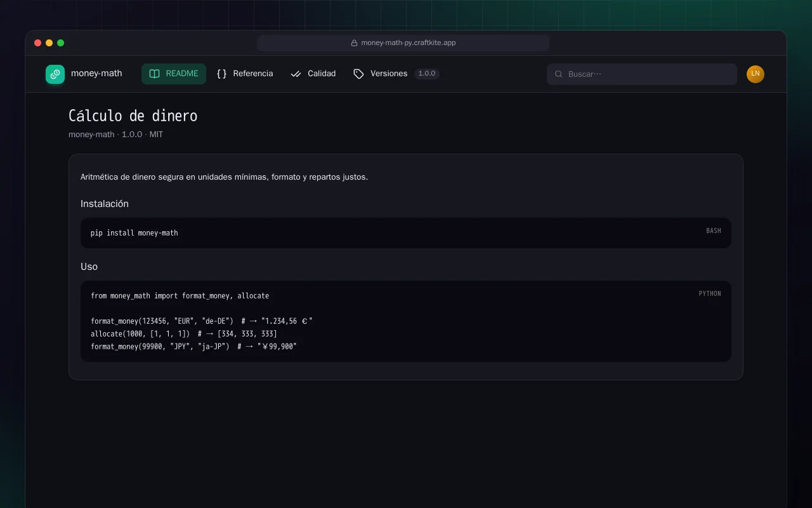Click the Instalación section heading
The width and height of the screenshot is (812, 508).
pos(105,204)
